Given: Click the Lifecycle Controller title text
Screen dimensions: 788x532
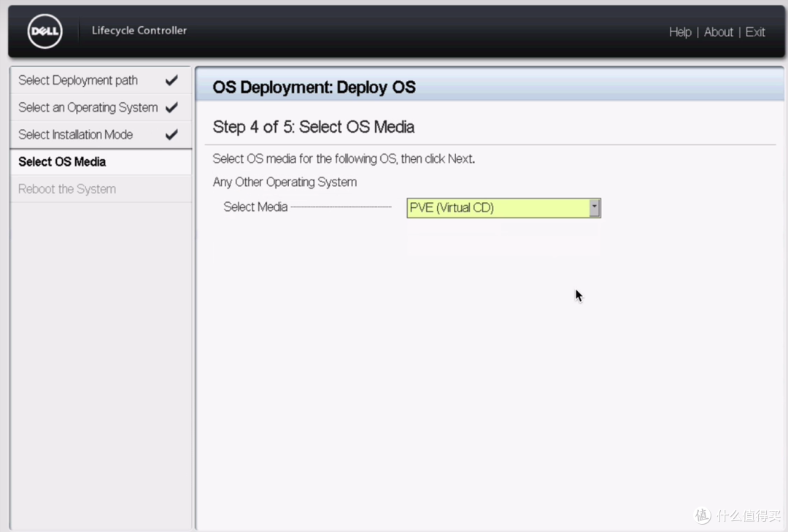Looking at the screenshot, I should [x=139, y=31].
